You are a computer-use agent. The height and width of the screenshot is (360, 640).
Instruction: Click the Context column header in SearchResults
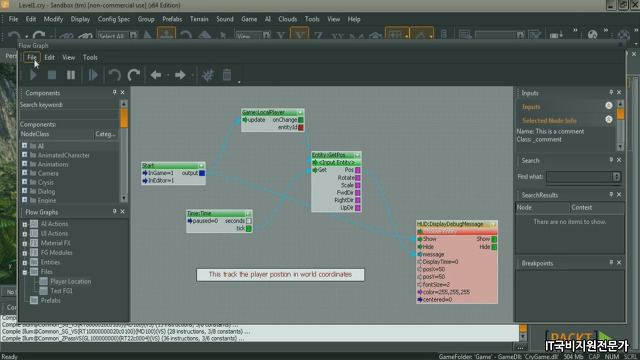(x=597, y=207)
